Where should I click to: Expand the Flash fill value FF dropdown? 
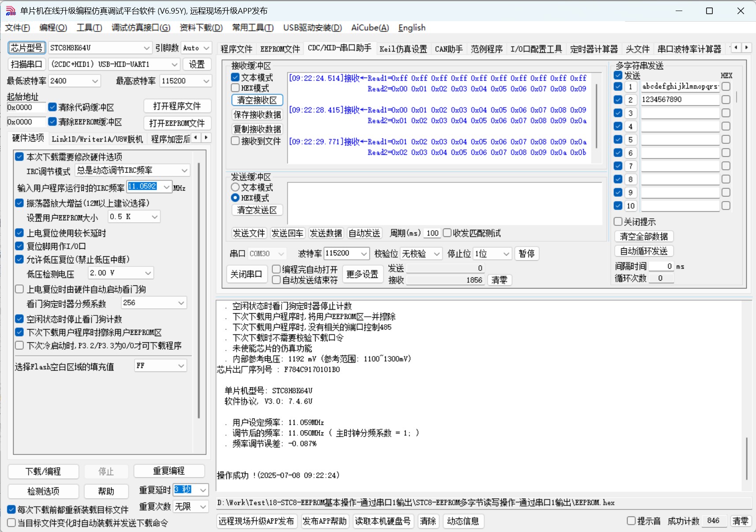click(x=181, y=366)
